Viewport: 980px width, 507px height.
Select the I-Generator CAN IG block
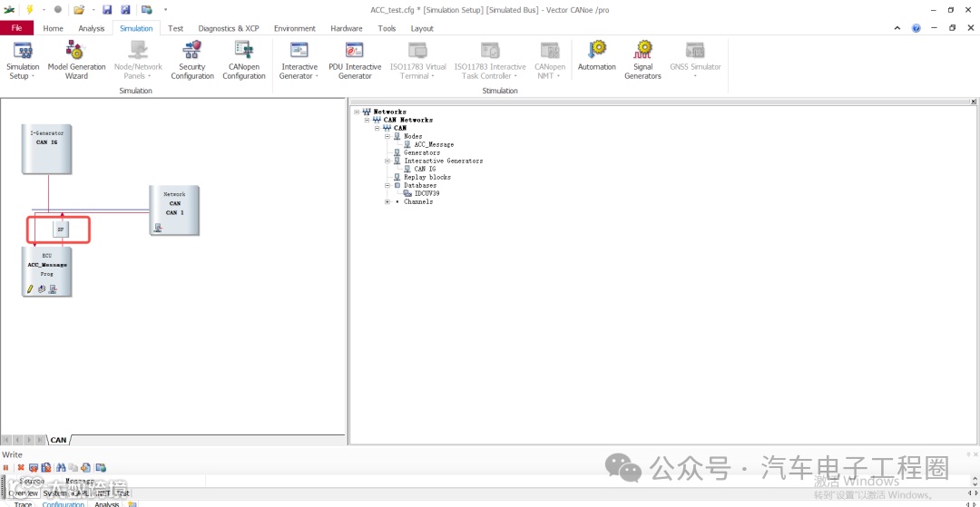(47, 150)
